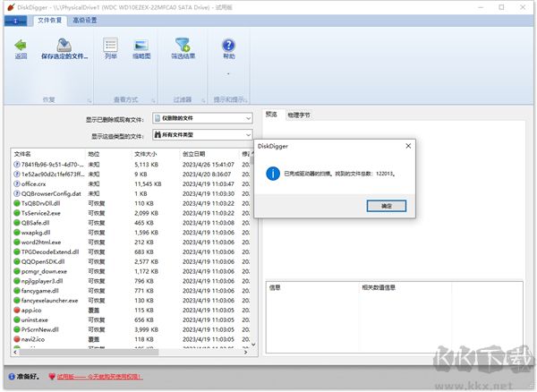
Task: Open the file type filter dropdown
Action: coord(201,135)
